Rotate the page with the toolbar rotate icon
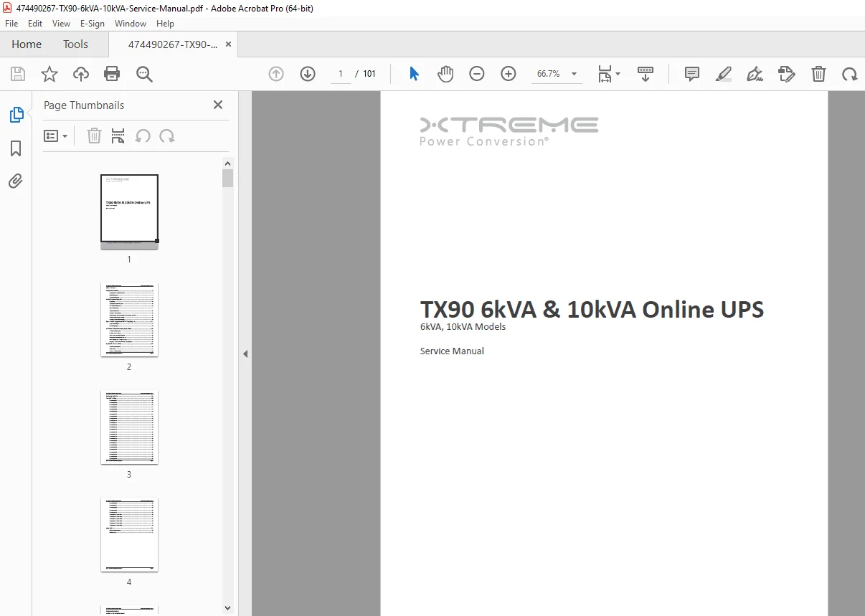The height and width of the screenshot is (616, 865). point(850,74)
